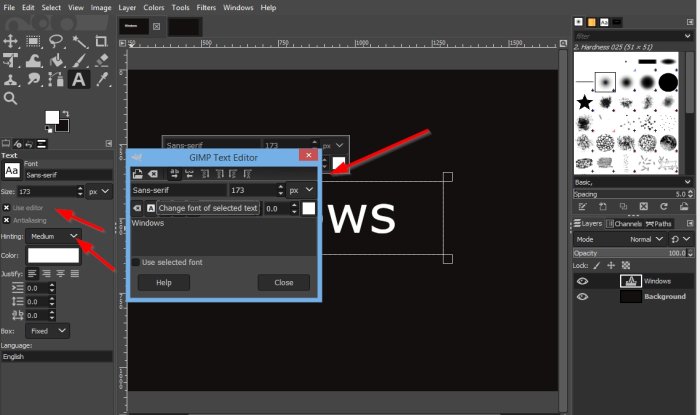Open the Filters menu

207,7
